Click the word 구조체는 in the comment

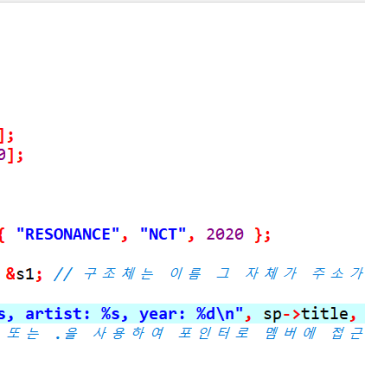tap(118, 274)
